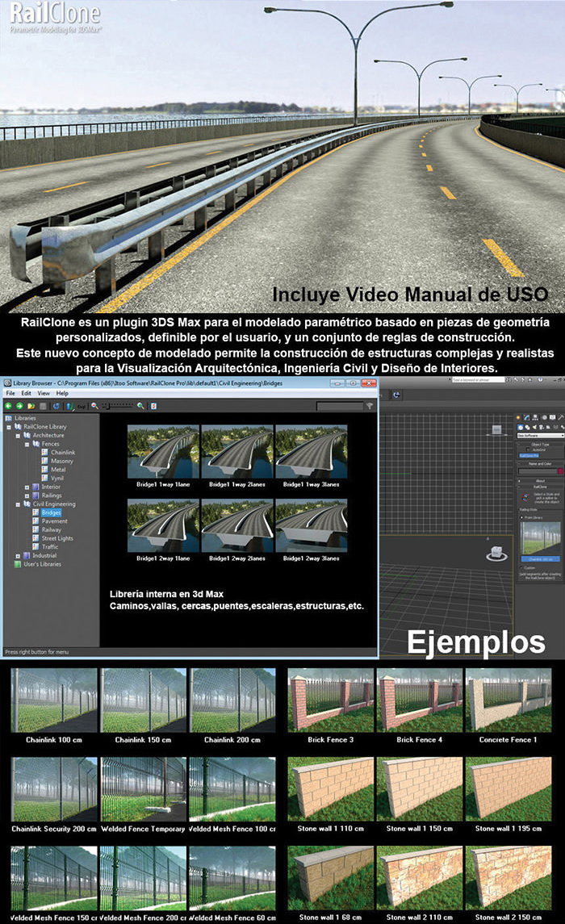Expand the About rollout

click(x=540, y=481)
